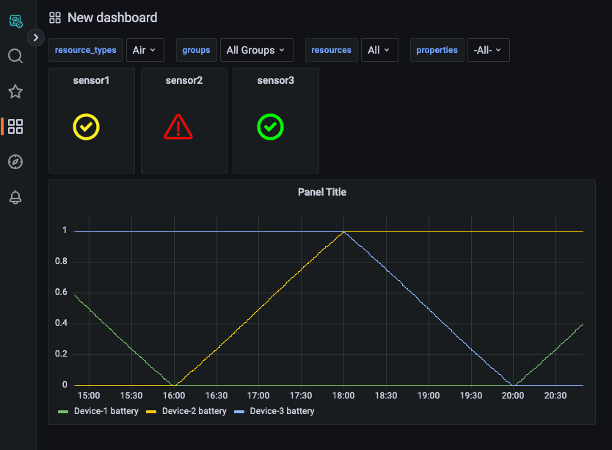Image resolution: width=612 pixels, height=450 pixels.
Task: Click the green check status icon for sensor3
Action: (270, 127)
